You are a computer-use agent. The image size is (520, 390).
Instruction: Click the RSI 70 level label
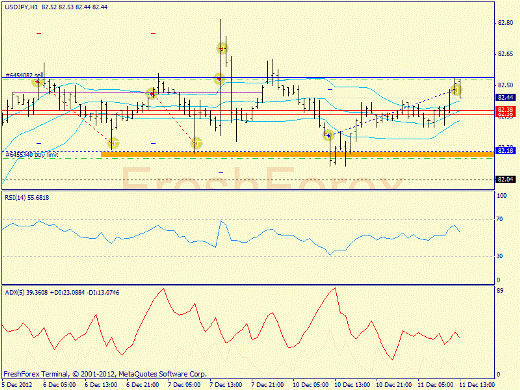click(500, 219)
